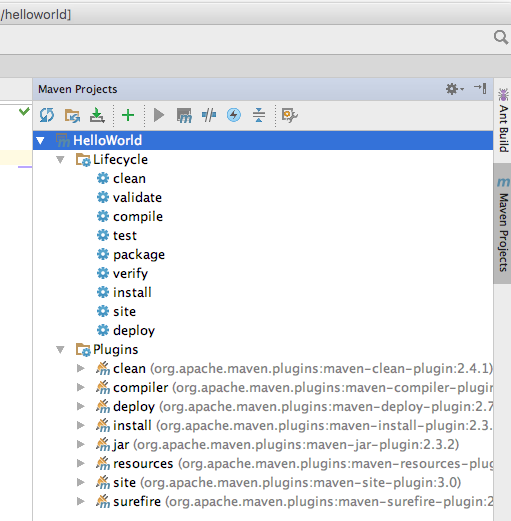The image size is (511, 521).
Task: Select the Plugins folder label
Action: (115, 350)
